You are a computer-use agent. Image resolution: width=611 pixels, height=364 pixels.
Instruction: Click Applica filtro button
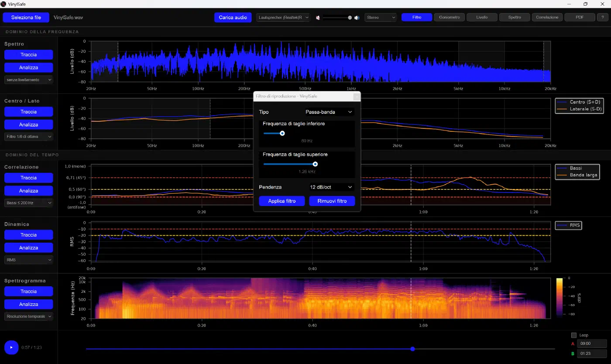[x=282, y=201]
